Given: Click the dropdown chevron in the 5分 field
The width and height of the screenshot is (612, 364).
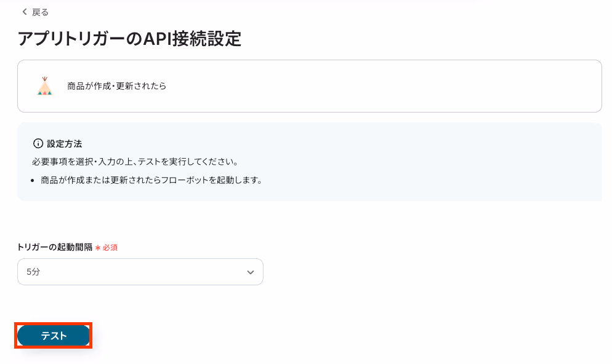Looking at the screenshot, I should (251, 272).
